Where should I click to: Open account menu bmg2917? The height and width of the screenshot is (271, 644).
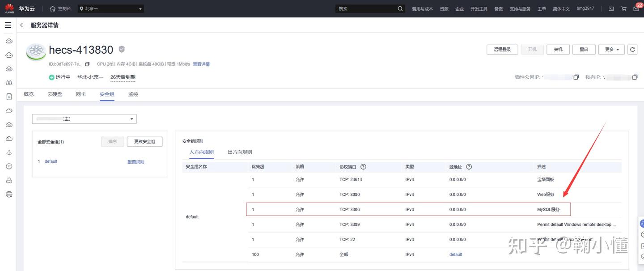[585, 8]
